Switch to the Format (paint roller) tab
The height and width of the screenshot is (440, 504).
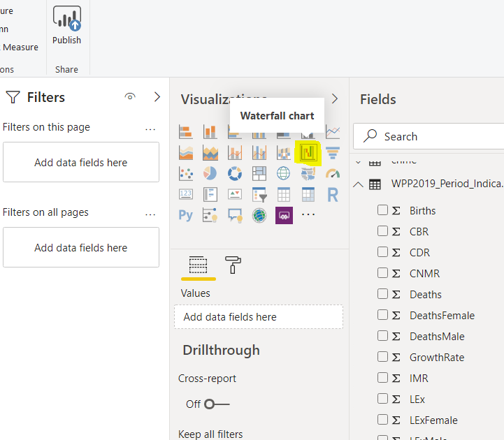click(x=233, y=265)
